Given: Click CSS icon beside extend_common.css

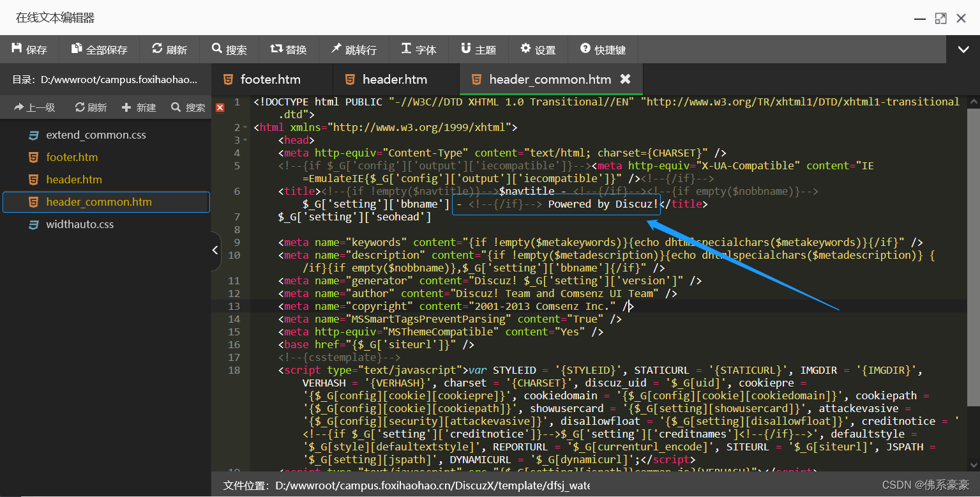Looking at the screenshot, I should click(33, 135).
